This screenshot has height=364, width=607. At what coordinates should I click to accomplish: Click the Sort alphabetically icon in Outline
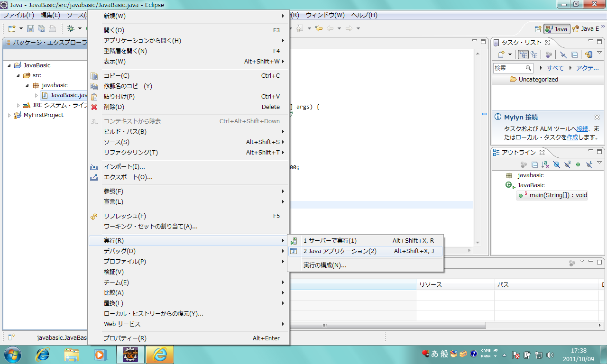pos(545,164)
